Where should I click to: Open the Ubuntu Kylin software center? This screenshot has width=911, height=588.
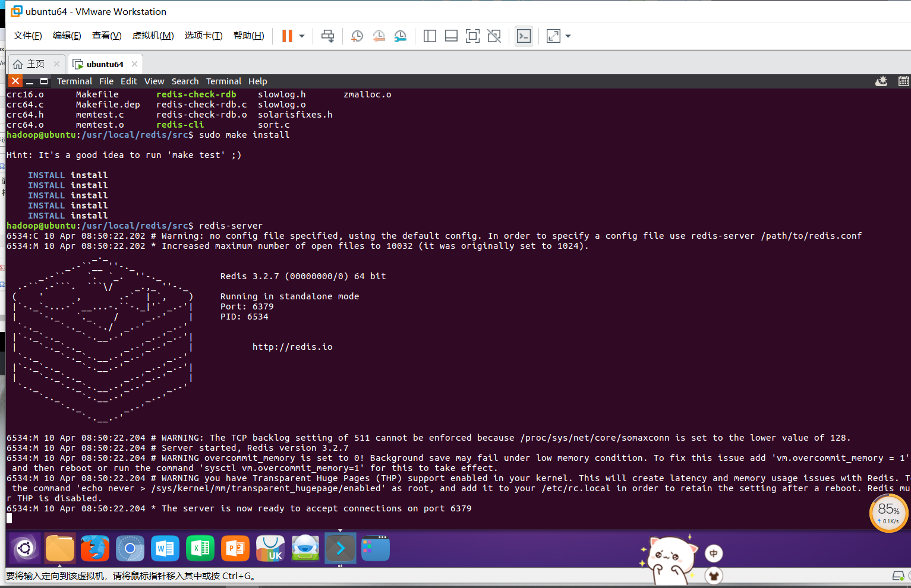[270, 548]
